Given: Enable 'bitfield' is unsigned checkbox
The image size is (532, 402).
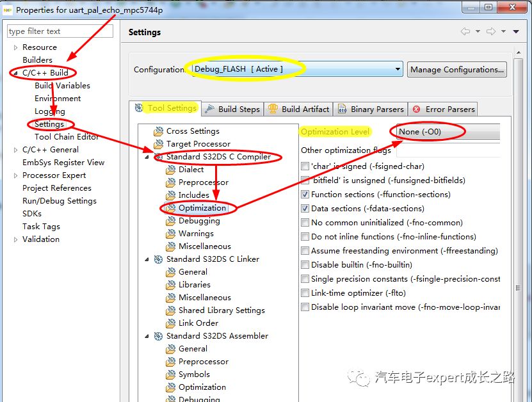Looking at the screenshot, I should click(x=305, y=180).
